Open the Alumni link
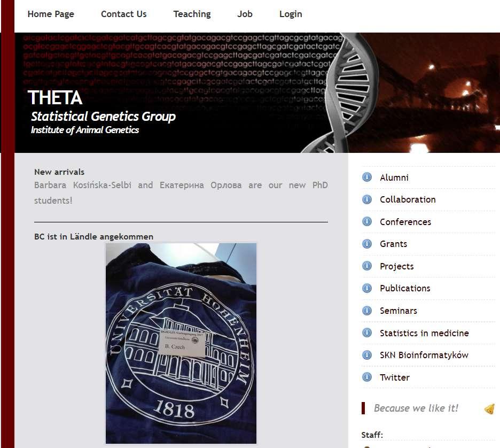 click(394, 177)
